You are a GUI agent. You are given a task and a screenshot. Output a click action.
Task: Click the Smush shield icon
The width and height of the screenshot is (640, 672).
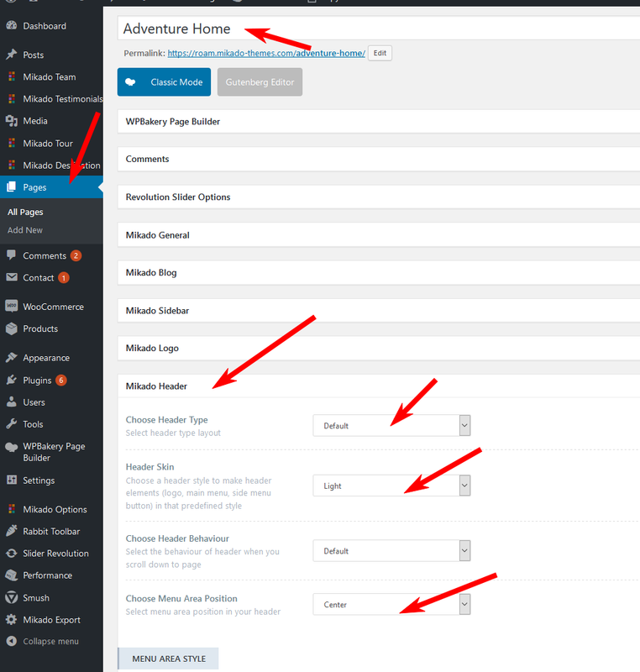point(12,597)
